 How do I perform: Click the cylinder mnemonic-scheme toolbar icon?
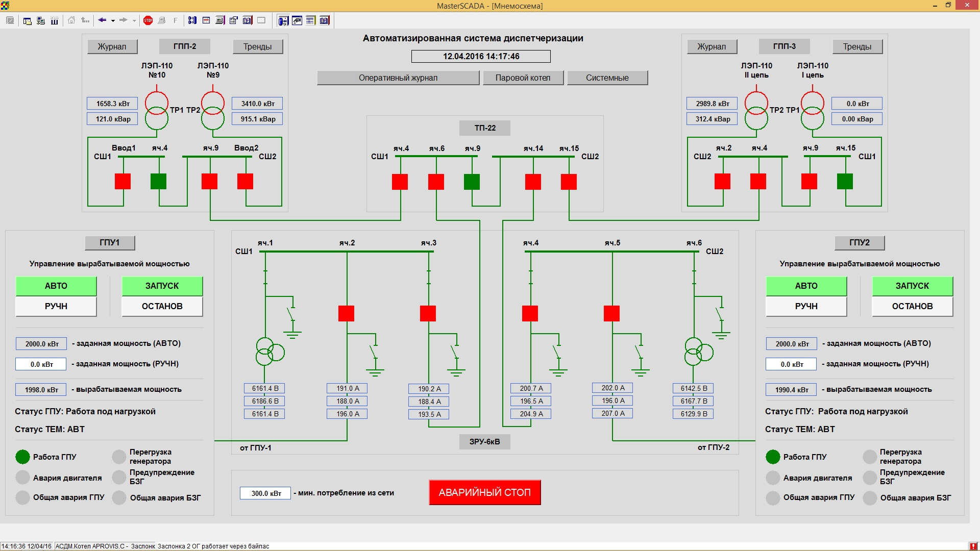tap(283, 20)
